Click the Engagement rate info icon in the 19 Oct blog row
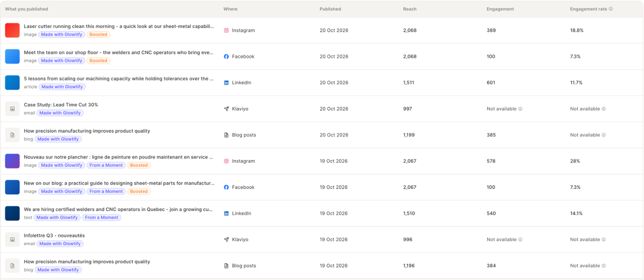644x280 pixels. pyautogui.click(x=604, y=266)
